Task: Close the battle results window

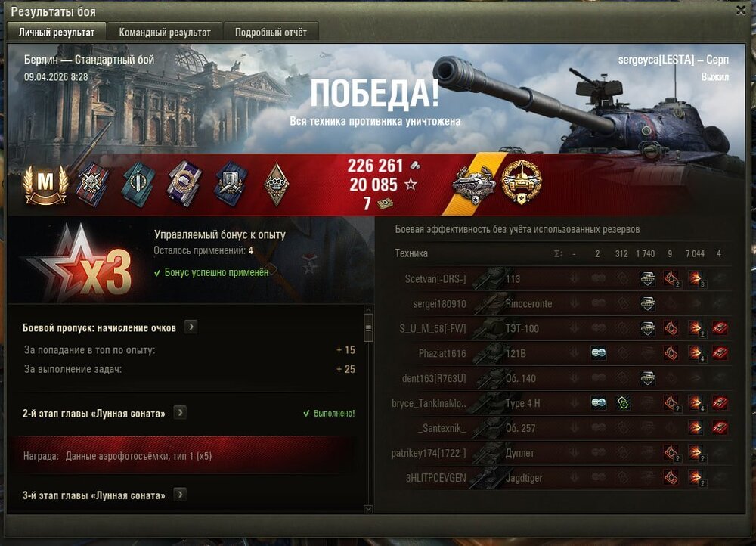Action: [741, 10]
